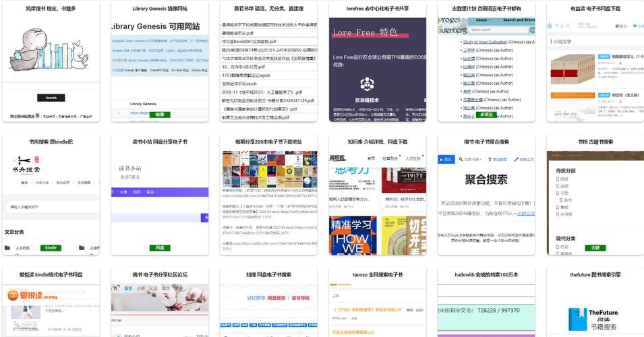Open 使用教程 in the 搜书 navbar
The height and width of the screenshot is (337, 644).
[x=498, y=159]
